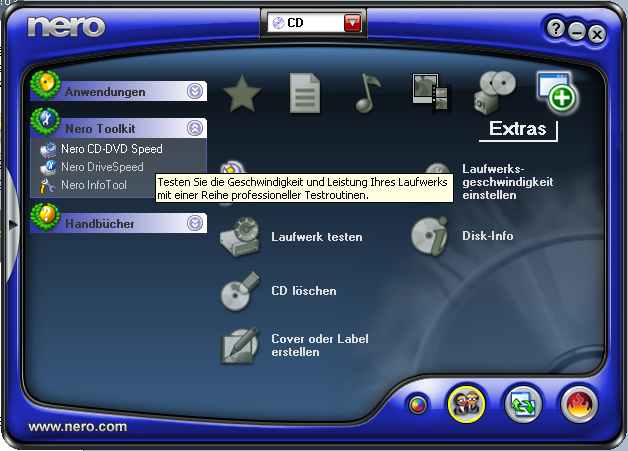Select the Data document category icon
This screenshot has height=451, width=628.
tap(305, 93)
